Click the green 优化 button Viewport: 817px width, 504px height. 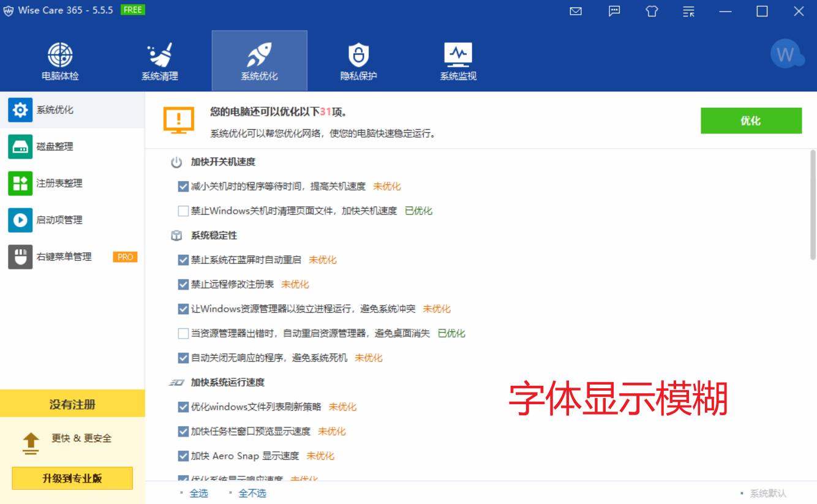751,121
